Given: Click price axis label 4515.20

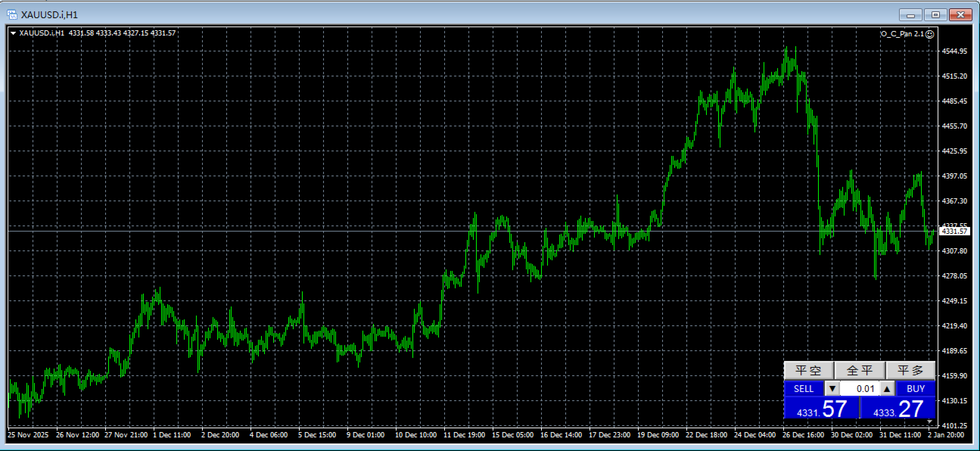Looking at the screenshot, I should point(955,76).
